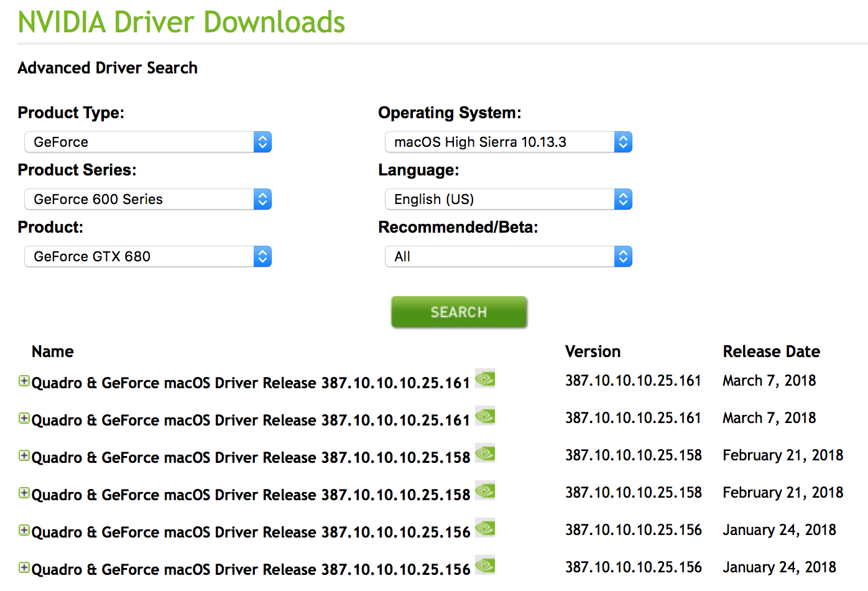This screenshot has width=868, height=591.
Task: Click last January 24, 2018 release date
Action: coord(779,567)
